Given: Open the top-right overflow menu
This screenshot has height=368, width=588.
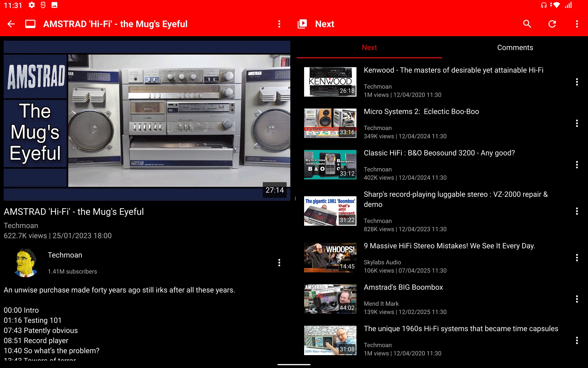Looking at the screenshot, I should click(x=577, y=24).
